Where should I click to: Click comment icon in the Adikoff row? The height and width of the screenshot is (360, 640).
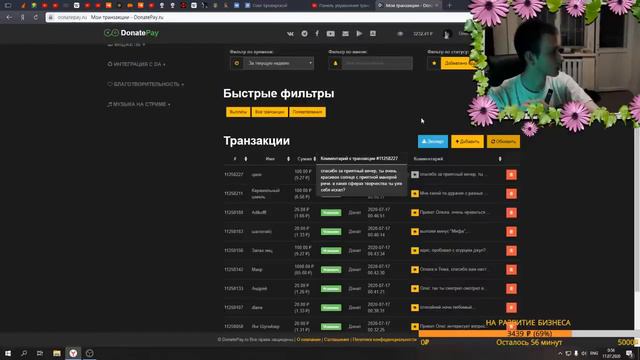click(x=415, y=213)
